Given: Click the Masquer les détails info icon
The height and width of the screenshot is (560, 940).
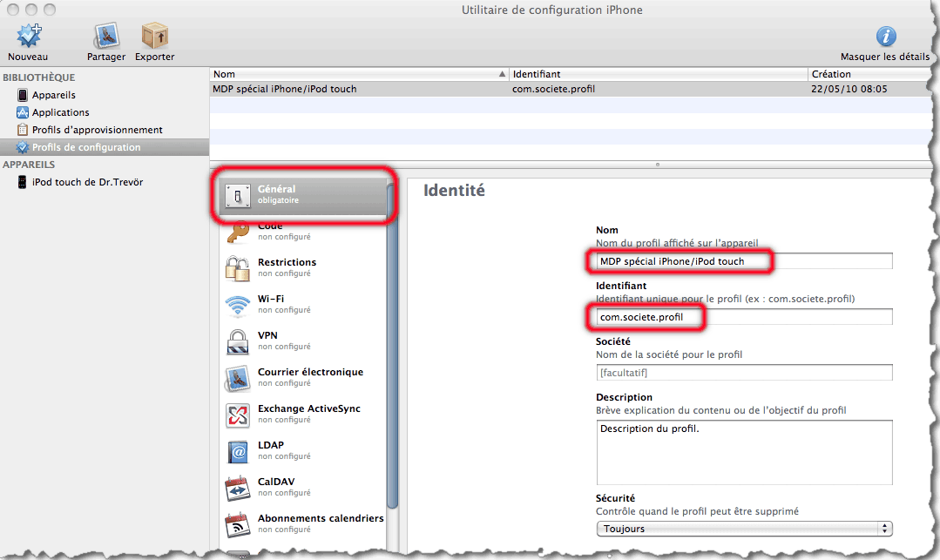Looking at the screenshot, I should point(886,37).
